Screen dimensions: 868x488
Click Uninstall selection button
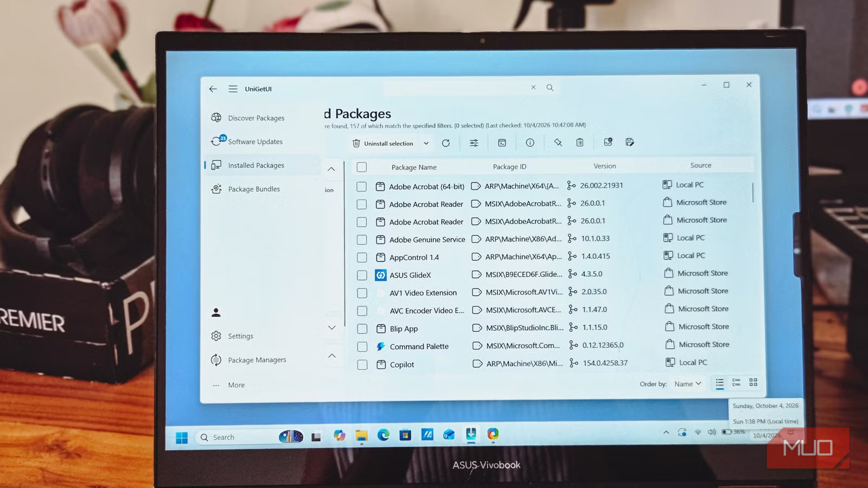coord(383,144)
